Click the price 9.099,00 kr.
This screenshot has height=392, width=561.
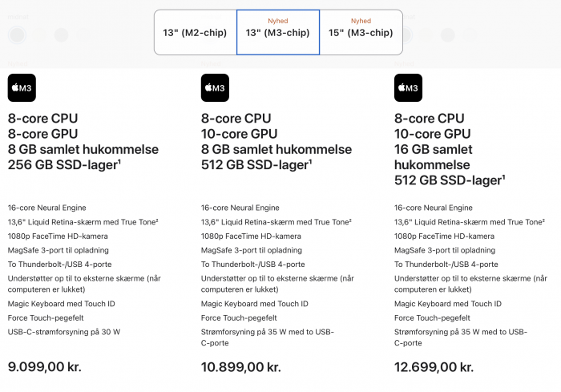pos(45,367)
